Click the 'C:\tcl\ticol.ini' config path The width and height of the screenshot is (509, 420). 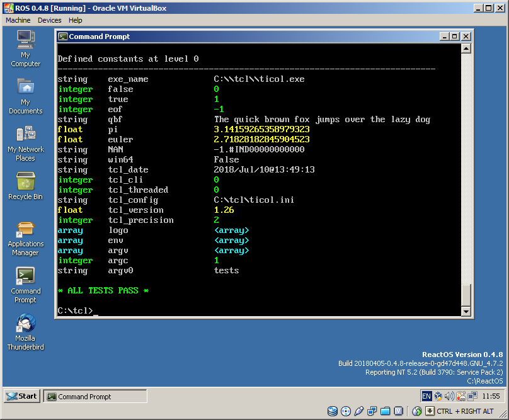point(254,200)
